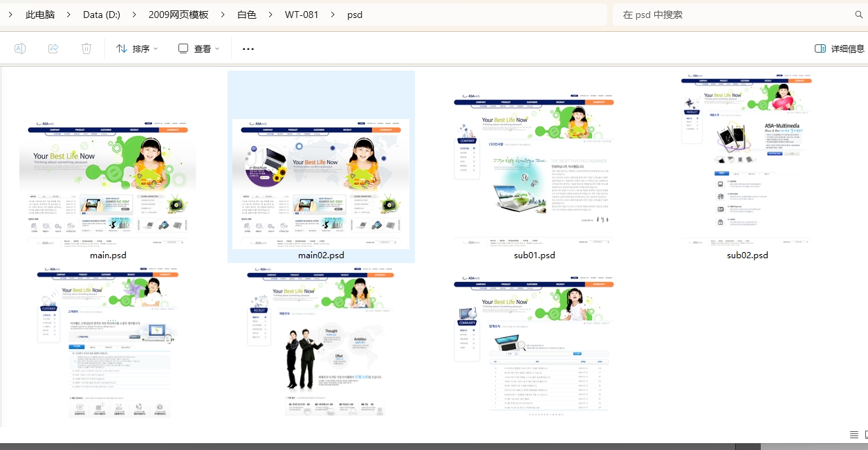Click the delete trash can icon
The image size is (868, 450).
86,48
